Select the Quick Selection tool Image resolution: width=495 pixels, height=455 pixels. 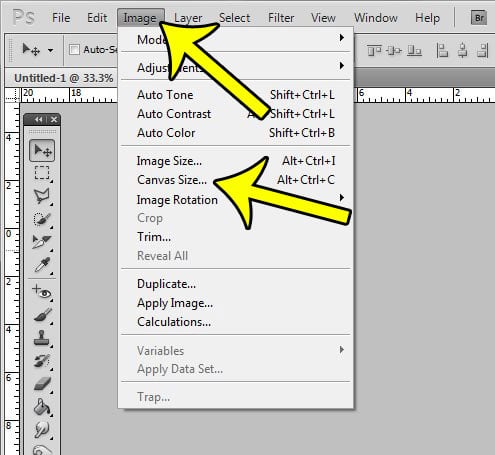click(x=42, y=219)
